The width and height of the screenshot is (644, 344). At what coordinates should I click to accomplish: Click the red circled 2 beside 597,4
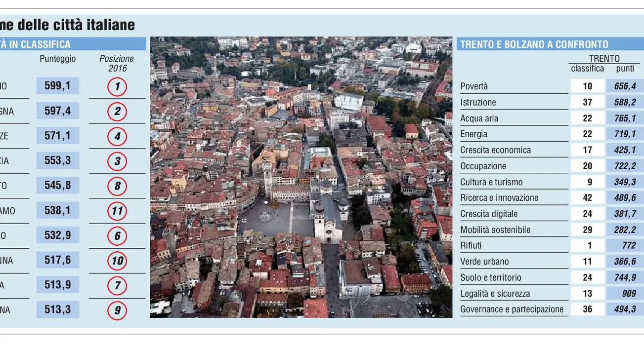click(x=117, y=112)
